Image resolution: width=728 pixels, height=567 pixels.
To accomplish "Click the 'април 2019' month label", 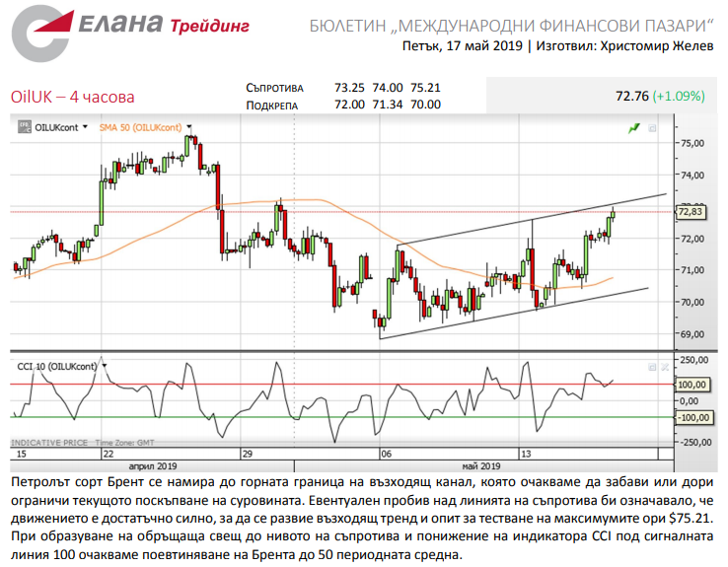I will coord(152,465).
